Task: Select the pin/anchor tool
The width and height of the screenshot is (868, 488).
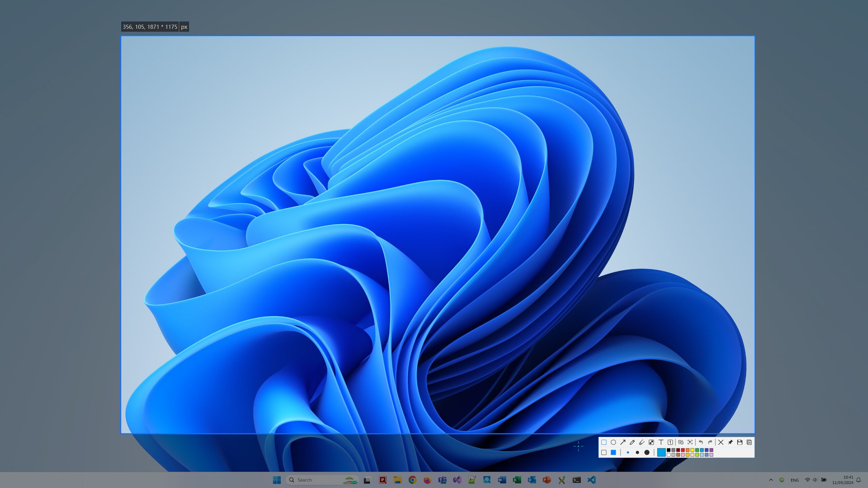Action: point(730,442)
